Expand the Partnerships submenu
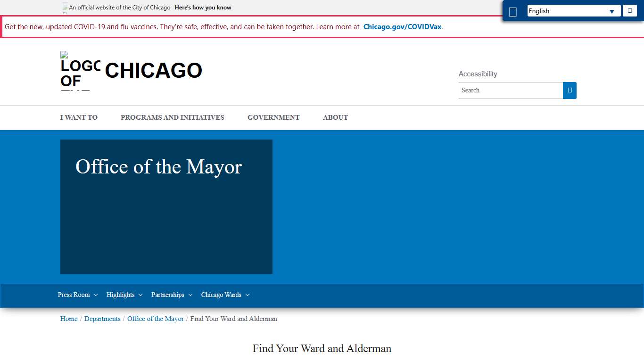This screenshot has height=362, width=644. [x=172, y=295]
